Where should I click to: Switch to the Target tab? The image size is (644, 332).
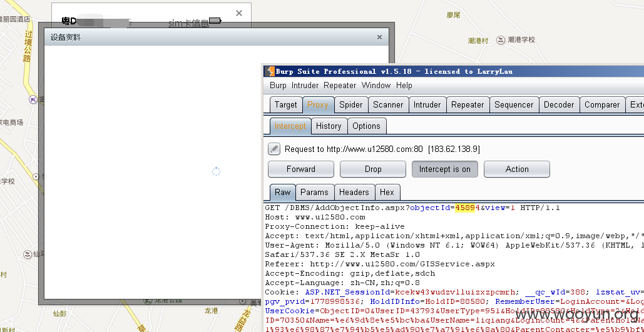click(286, 104)
